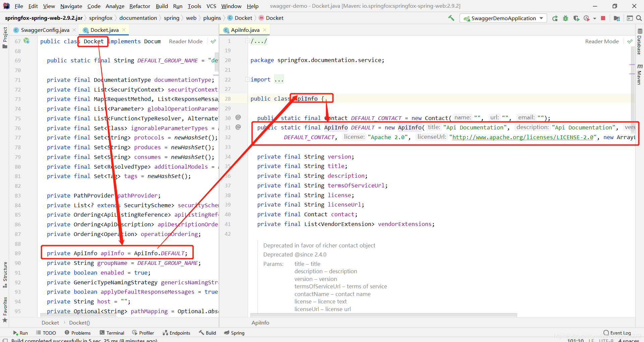This screenshot has height=342, width=644.
Task: Click the profiler run icon
Action: tap(587, 18)
